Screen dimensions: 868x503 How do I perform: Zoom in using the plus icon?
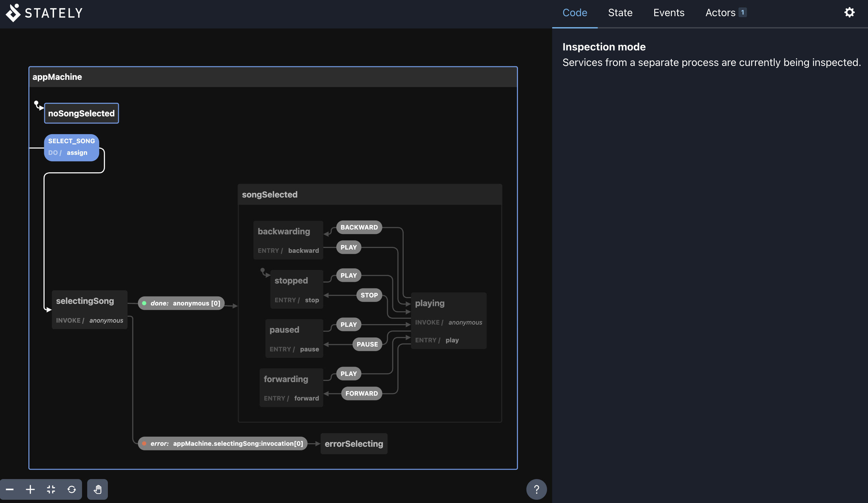30,489
